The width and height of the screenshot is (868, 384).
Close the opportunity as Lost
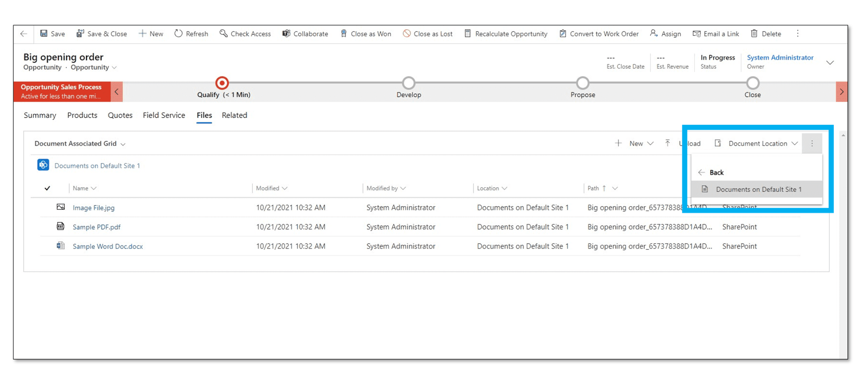click(428, 34)
